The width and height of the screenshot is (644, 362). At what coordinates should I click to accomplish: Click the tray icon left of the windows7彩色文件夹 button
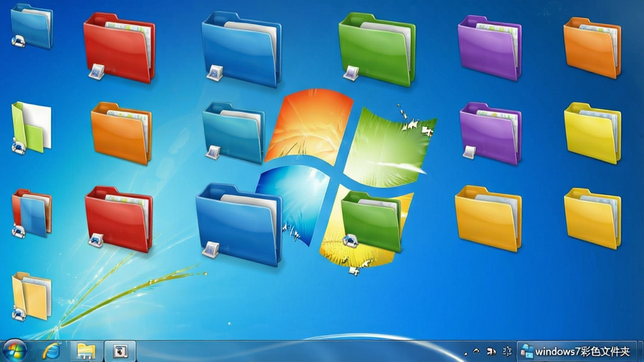pos(508,351)
